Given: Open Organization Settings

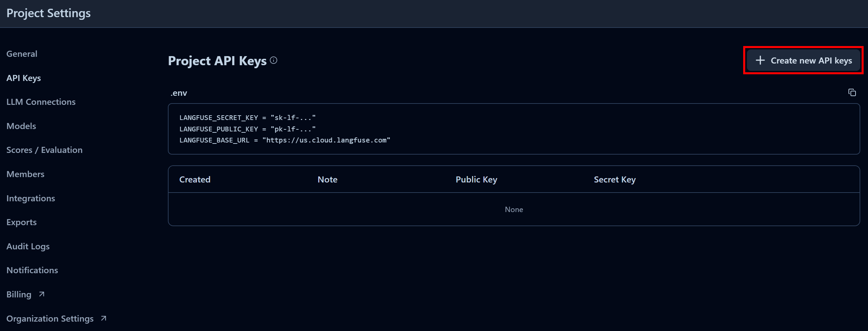Looking at the screenshot, I should click(x=50, y=318).
